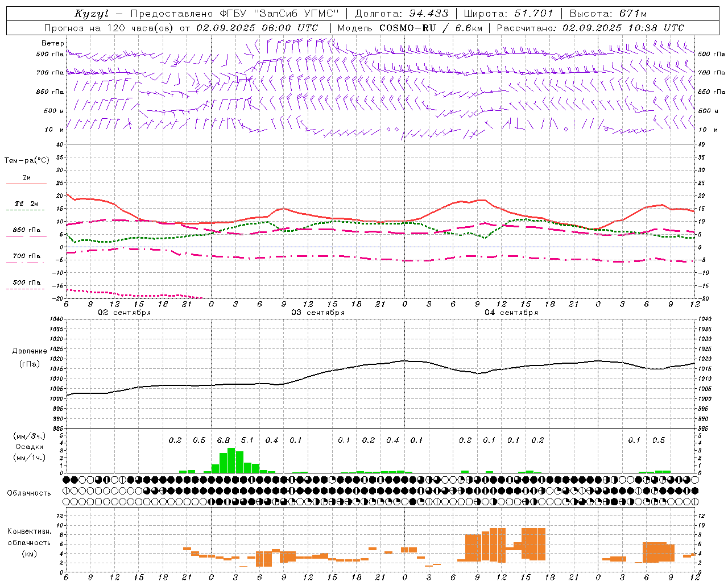Click the Ветер wind section label
Image resolution: width=728 pixels, height=582 pixels.
point(53,43)
